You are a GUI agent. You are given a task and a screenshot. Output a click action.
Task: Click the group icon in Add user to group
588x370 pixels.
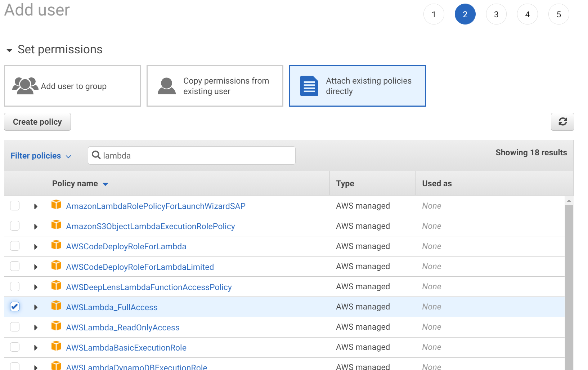[x=25, y=86]
